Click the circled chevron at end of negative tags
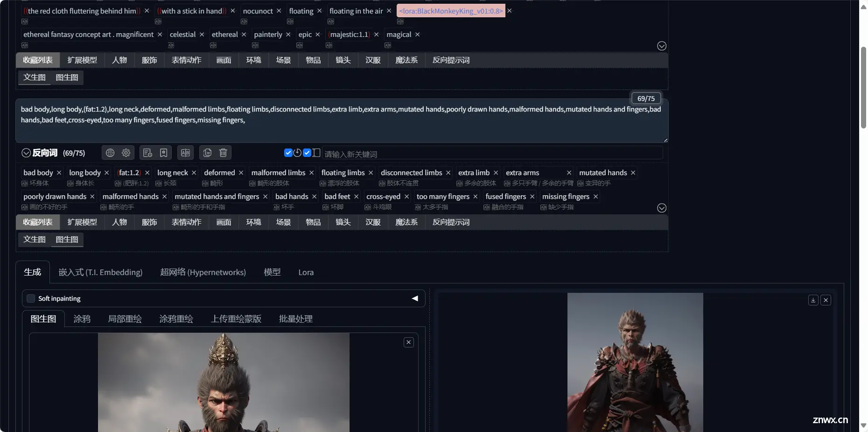This screenshot has height=432, width=868. click(662, 208)
